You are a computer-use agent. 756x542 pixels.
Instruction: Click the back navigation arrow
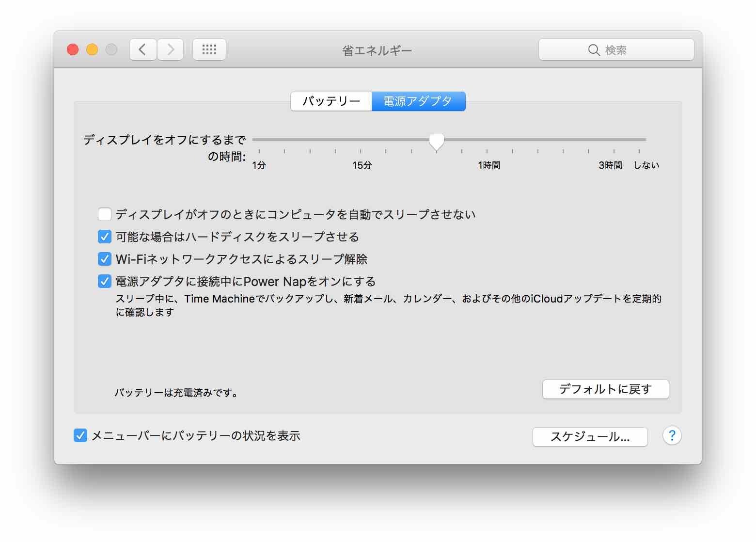tap(142, 49)
